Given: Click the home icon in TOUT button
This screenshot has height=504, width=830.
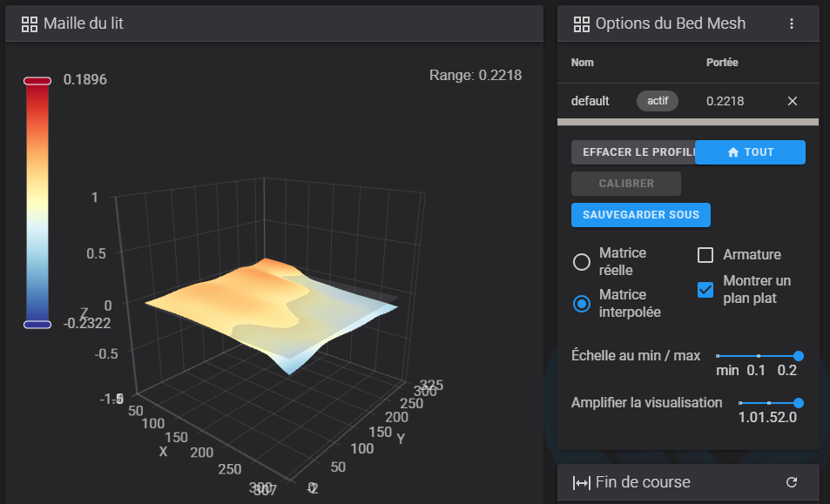Looking at the screenshot, I should (x=733, y=152).
